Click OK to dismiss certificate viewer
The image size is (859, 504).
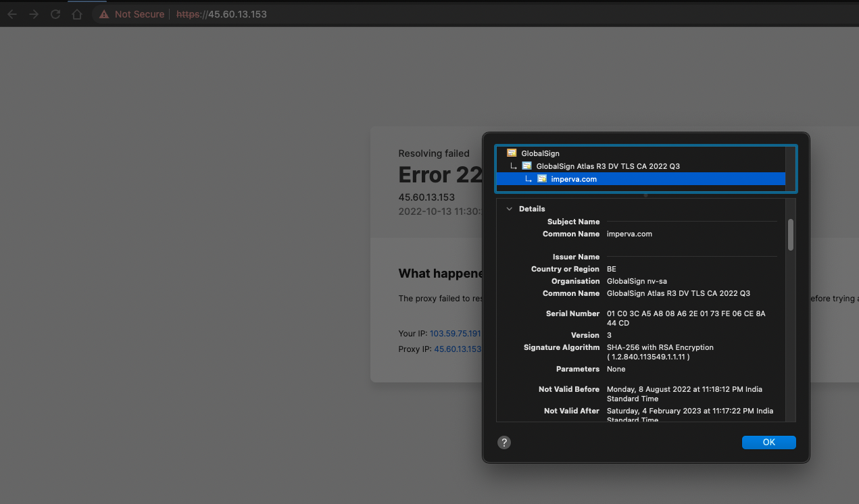[x=768, y=442]
